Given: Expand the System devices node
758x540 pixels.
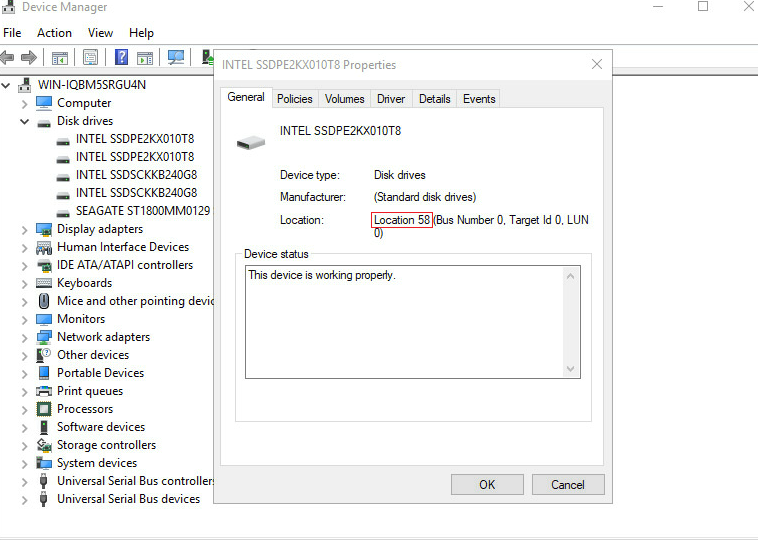Looking at the screenshot, I should pyautogui.click(x=24, y=464).
